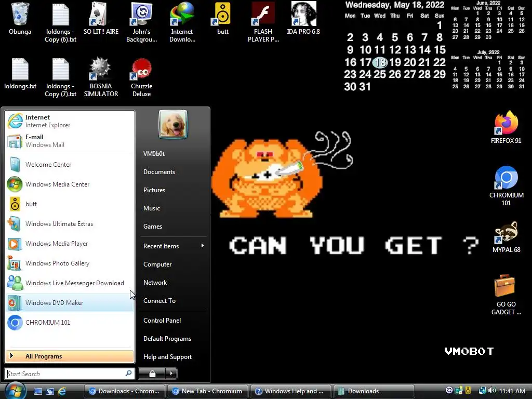Click the user account dog picture
This screenshot has width=532, height=399.
pos(173,124)
